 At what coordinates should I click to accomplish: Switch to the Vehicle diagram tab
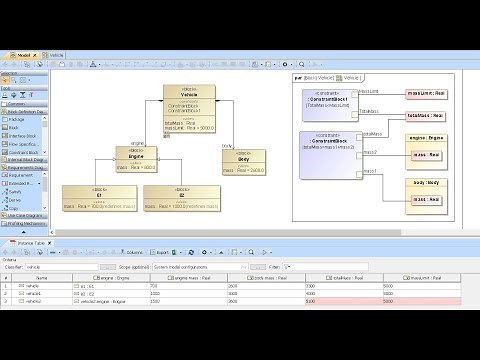[x=53, y=55]
